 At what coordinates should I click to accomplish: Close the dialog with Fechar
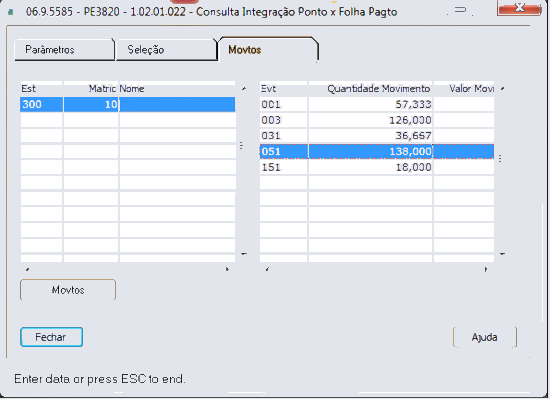coord(52,337)
